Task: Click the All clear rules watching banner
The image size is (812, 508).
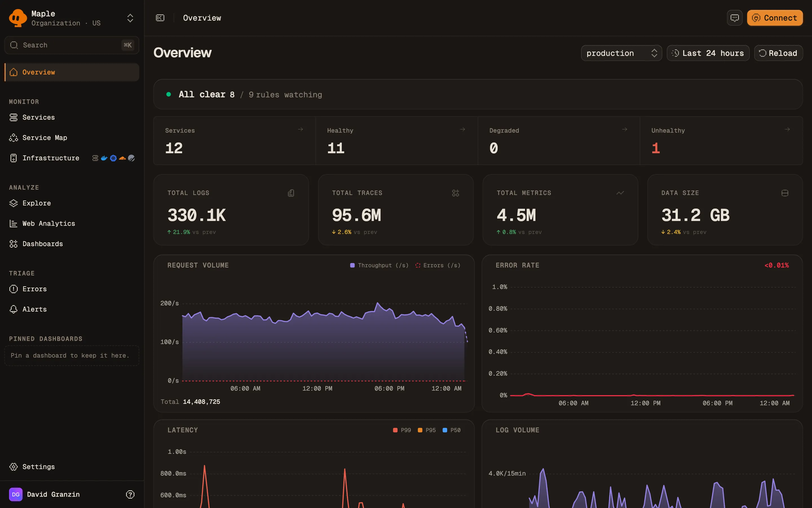Action: click(x=478, y=95)
